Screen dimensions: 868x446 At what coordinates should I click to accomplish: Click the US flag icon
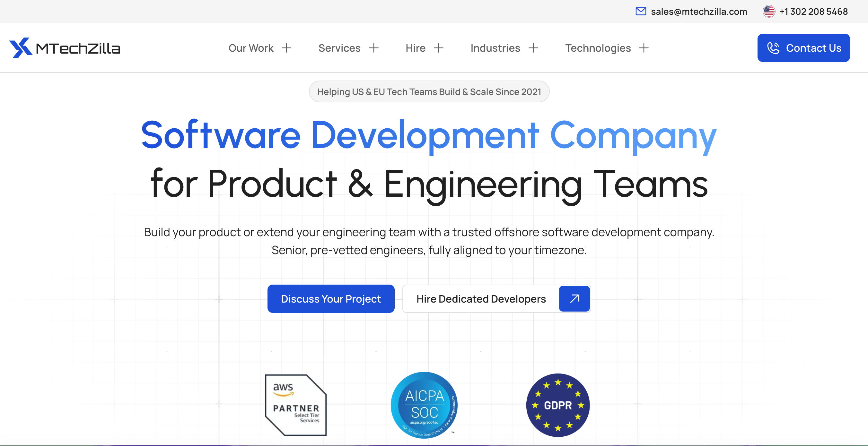pyautogui.click(x=768, y=12)
